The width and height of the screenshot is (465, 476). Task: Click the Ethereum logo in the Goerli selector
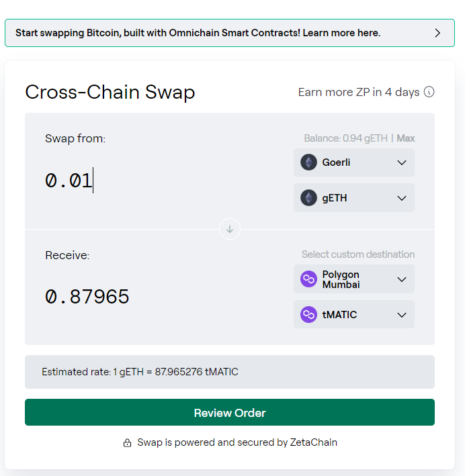click(x=309, y=162)
